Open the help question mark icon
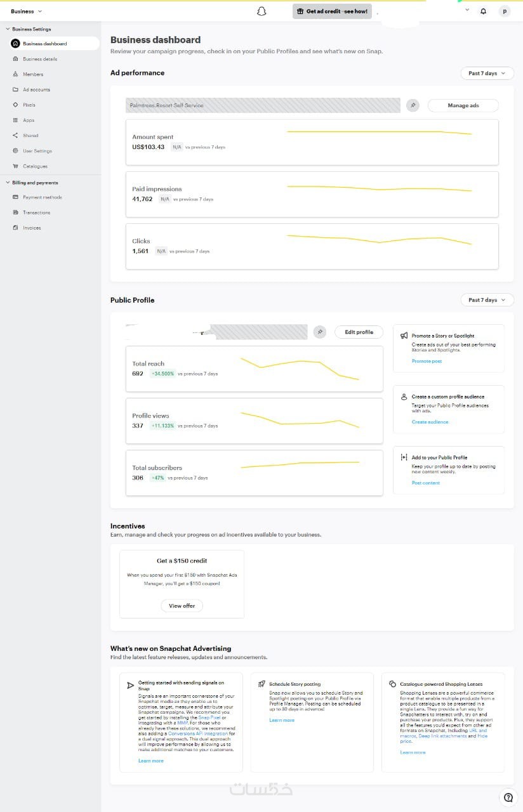 click(x=508, y=797)
